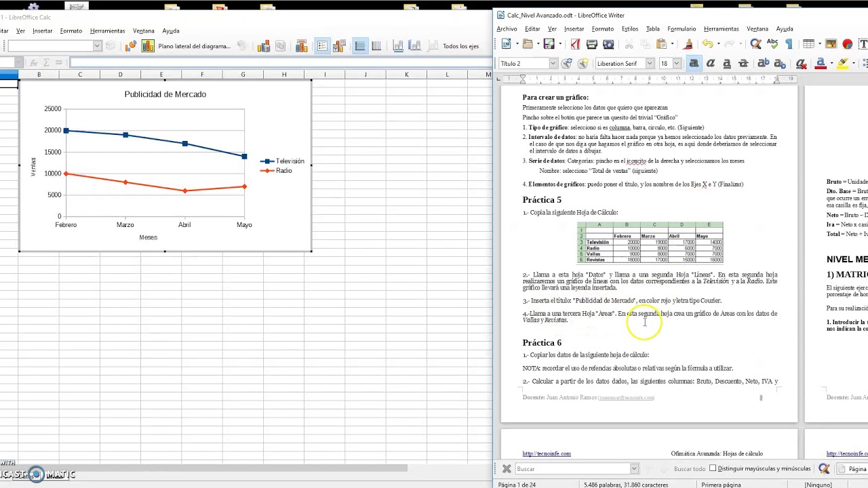Image resolution: width=868 pixels, height=488 pixels.
Task: Click the Paste clipboard icon in Writer
Action: (662, 44)
